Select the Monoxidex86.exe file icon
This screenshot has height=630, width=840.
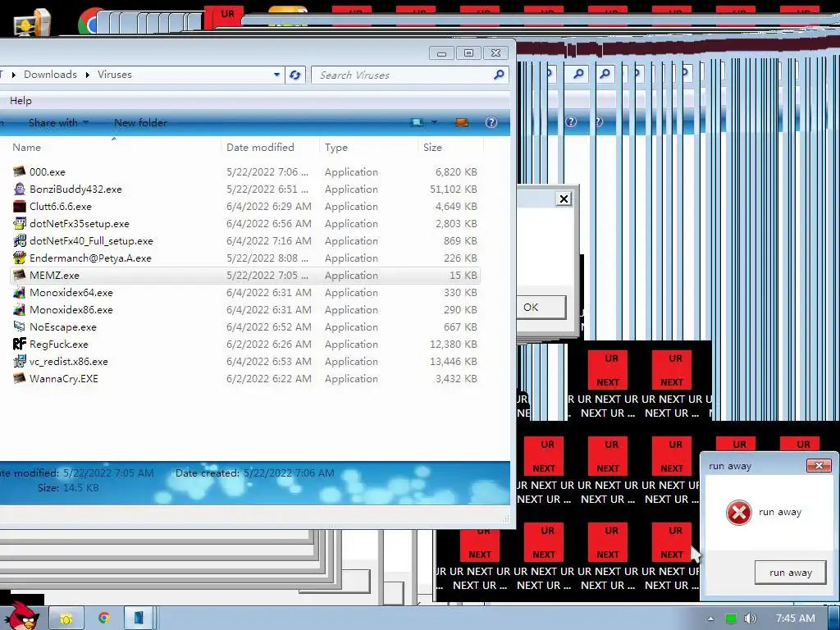coord(20,309)
